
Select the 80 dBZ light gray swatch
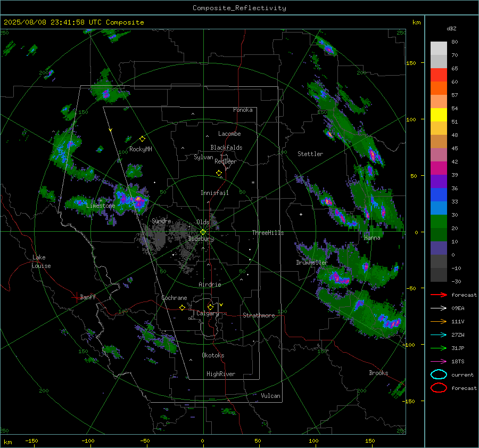click(439, 48)
